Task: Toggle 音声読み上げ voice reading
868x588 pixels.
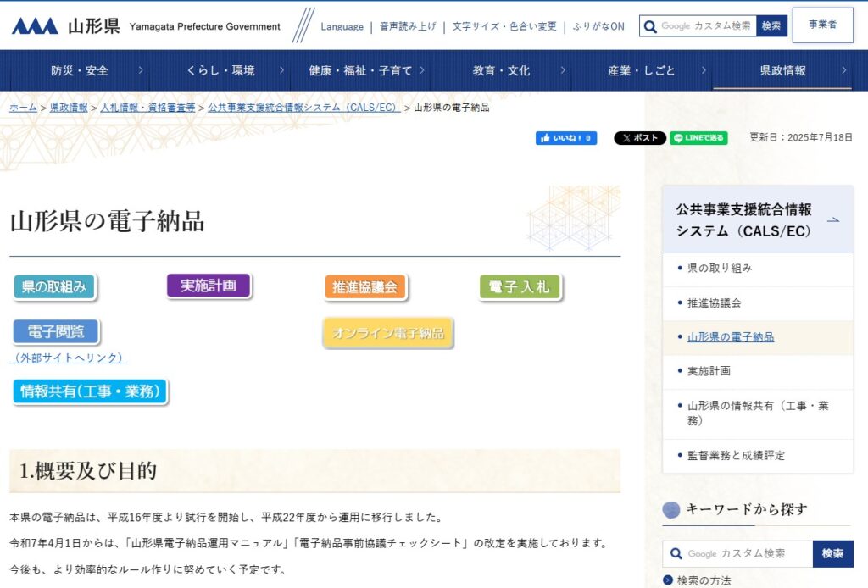Action: point(408,26)
